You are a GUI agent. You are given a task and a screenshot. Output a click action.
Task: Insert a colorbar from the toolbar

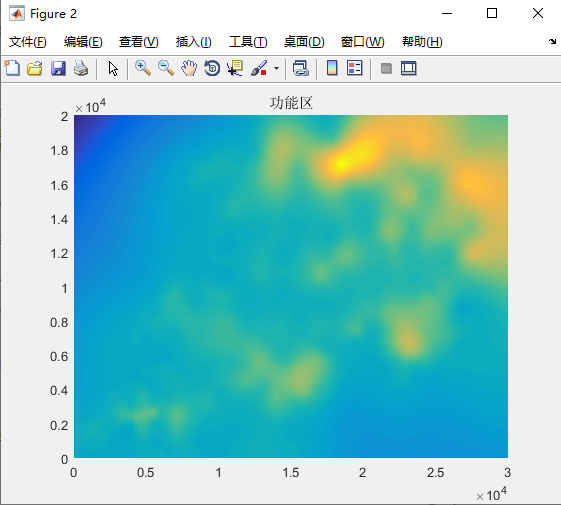(332, 68)
